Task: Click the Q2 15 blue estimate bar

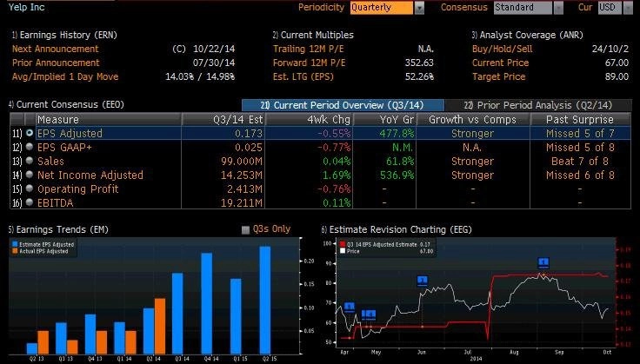Action: coord(265,300)
